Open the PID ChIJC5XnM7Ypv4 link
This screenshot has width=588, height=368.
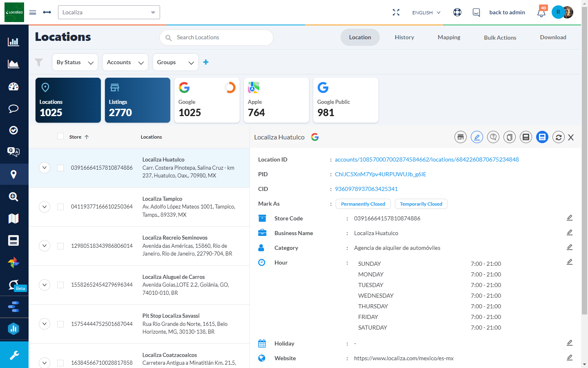[x=381, y=174]
